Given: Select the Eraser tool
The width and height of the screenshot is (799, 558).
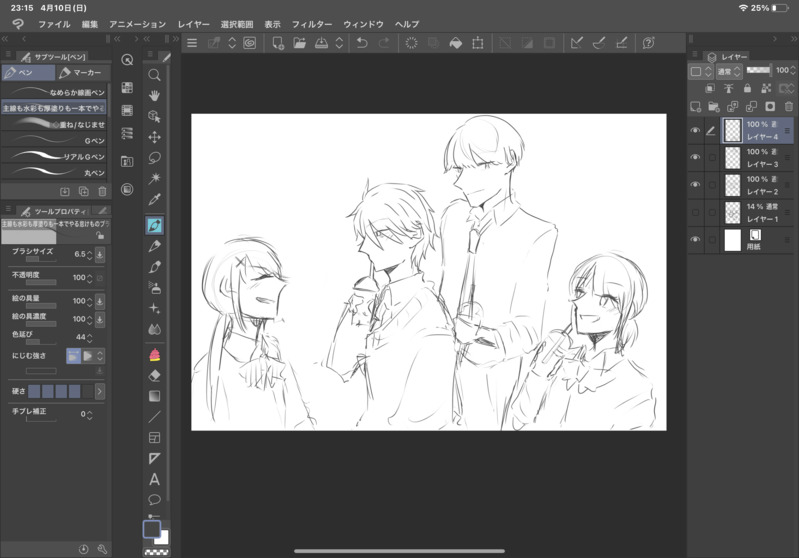Looking at the screenshot, I should (154, 376).
